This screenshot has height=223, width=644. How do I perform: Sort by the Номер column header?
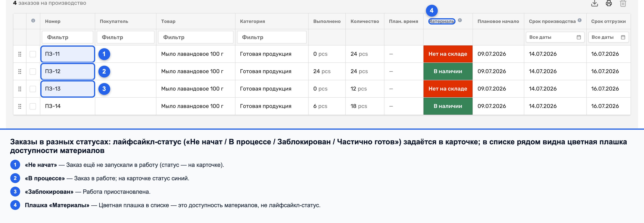pos(53,21)
